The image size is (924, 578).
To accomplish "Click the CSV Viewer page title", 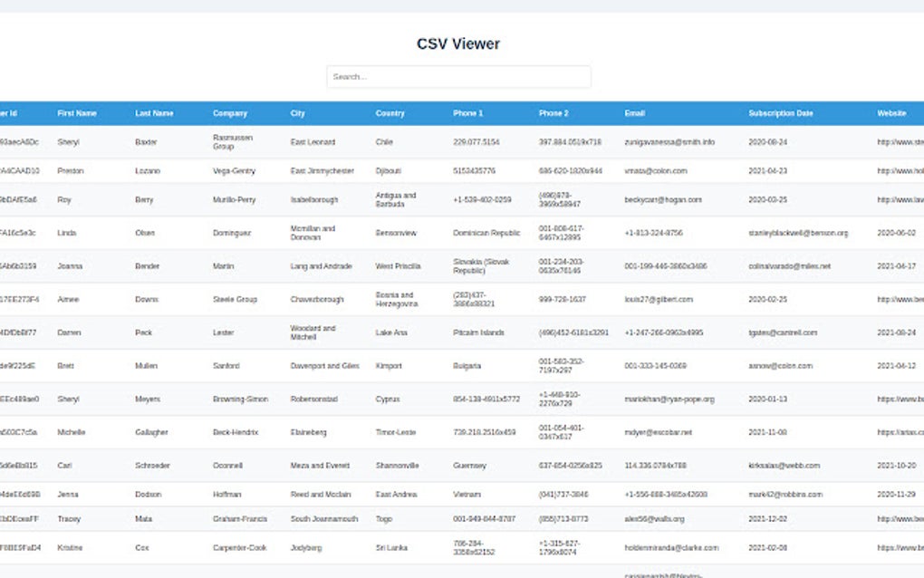I will tap(457, 43).
